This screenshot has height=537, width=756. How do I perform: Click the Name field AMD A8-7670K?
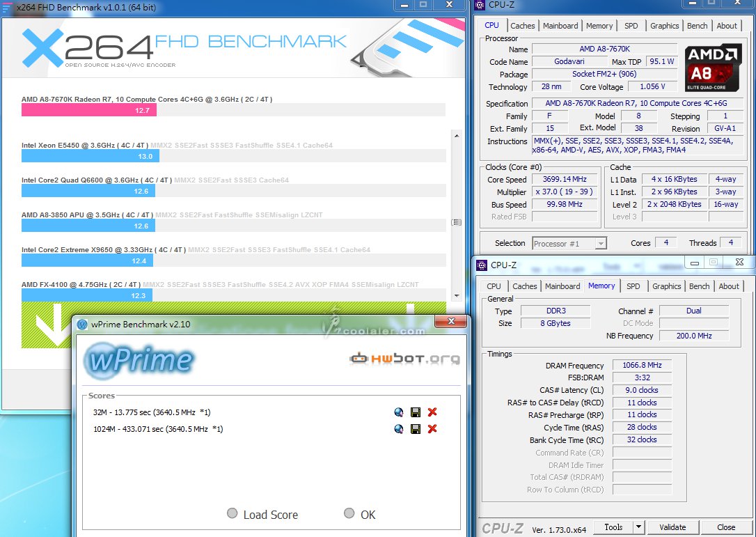(x=605, y=49)
